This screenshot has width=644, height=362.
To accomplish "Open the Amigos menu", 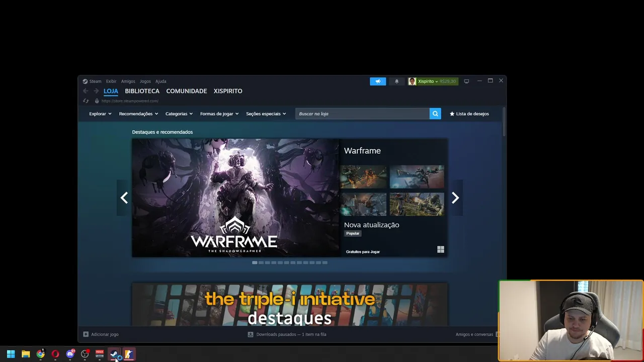I will [128, 81].
